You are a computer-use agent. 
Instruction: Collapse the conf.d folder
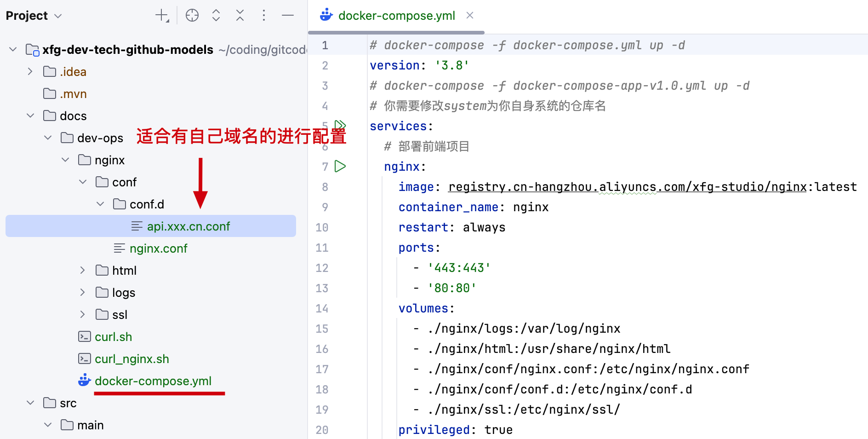pos(100,204)
